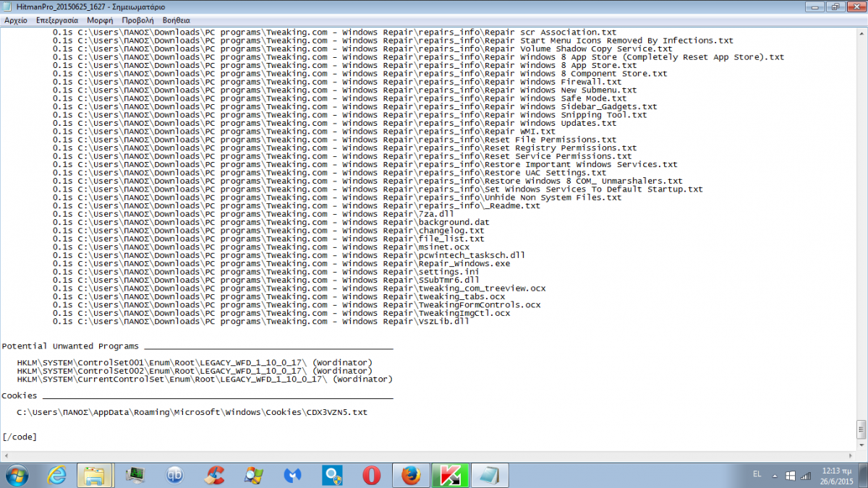Open the monitor-shaped taskbar app icon
This screenshot has width=868, height=488.
point(135,475)
